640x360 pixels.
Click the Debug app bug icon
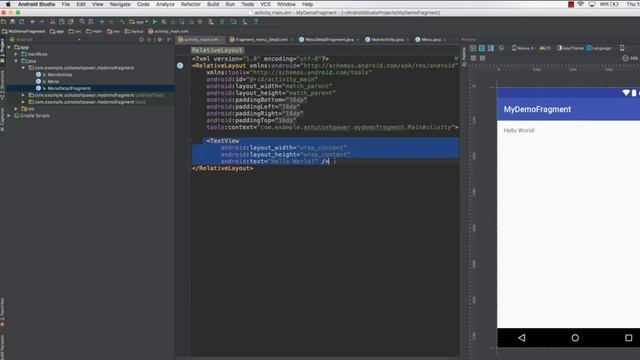point(164,22)
